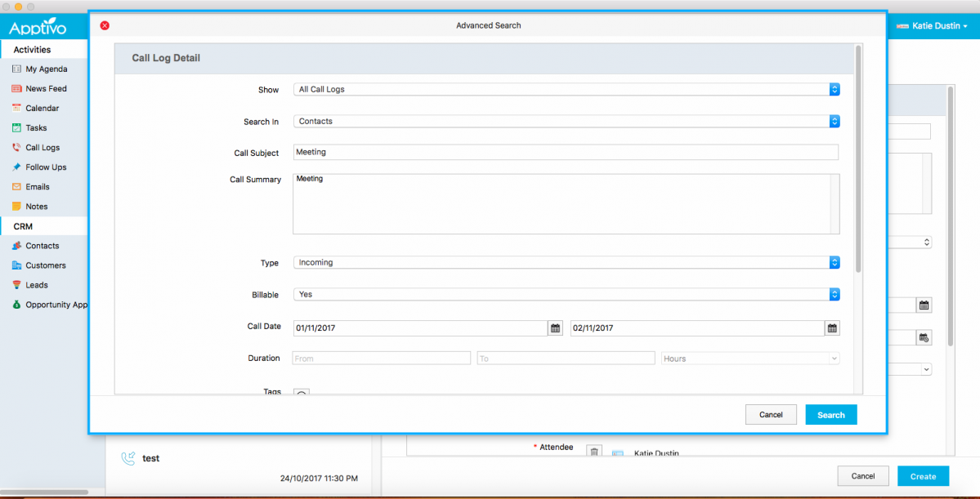Click the Leads funnel icon

click(16, 285)
